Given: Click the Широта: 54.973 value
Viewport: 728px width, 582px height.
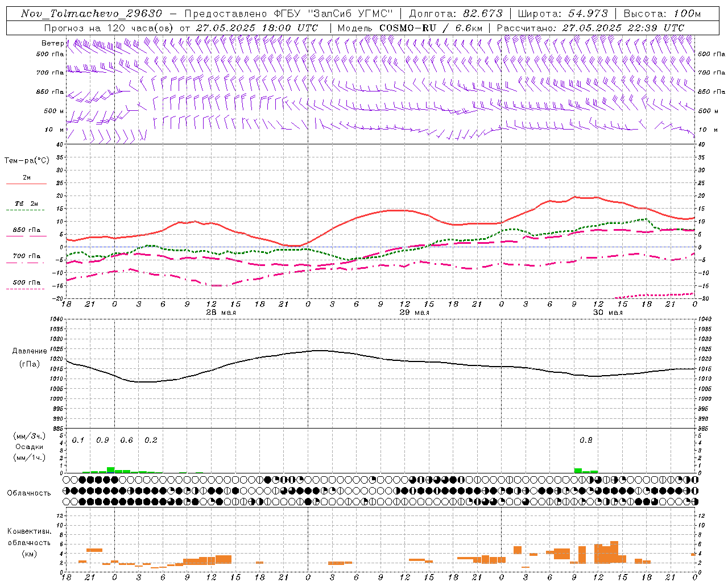Looking at the screenshot, I should (563, 14).
